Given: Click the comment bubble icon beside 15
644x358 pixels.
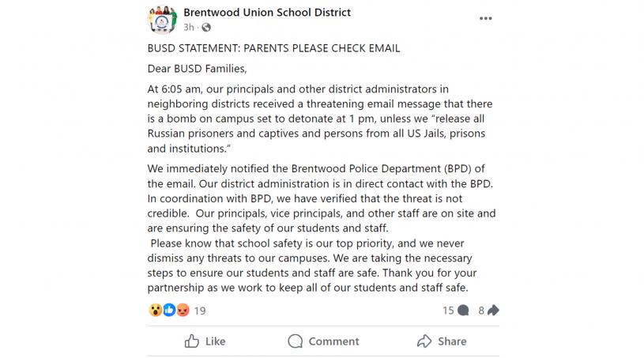Looking at the screenshot, I should point(463,311).
